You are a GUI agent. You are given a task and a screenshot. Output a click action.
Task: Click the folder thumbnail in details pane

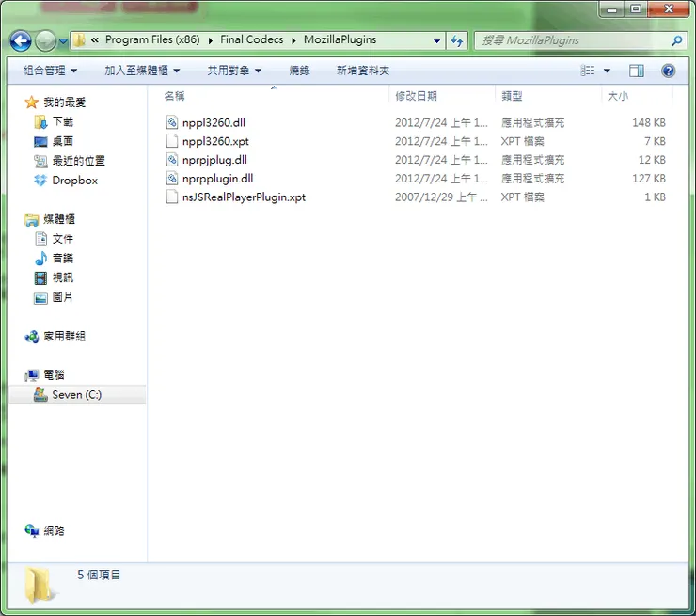[x=40, y=585]
